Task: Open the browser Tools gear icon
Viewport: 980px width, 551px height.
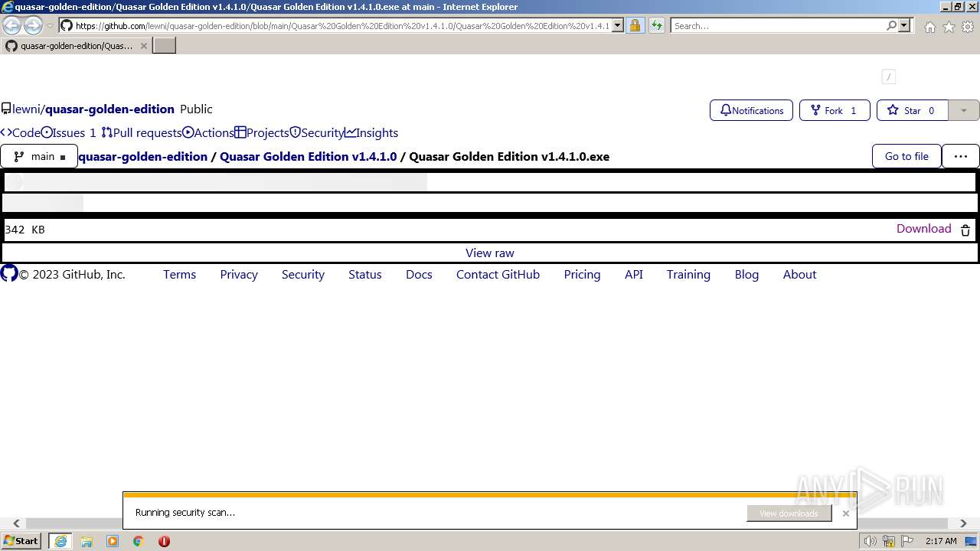Action: tap(968, 27)
